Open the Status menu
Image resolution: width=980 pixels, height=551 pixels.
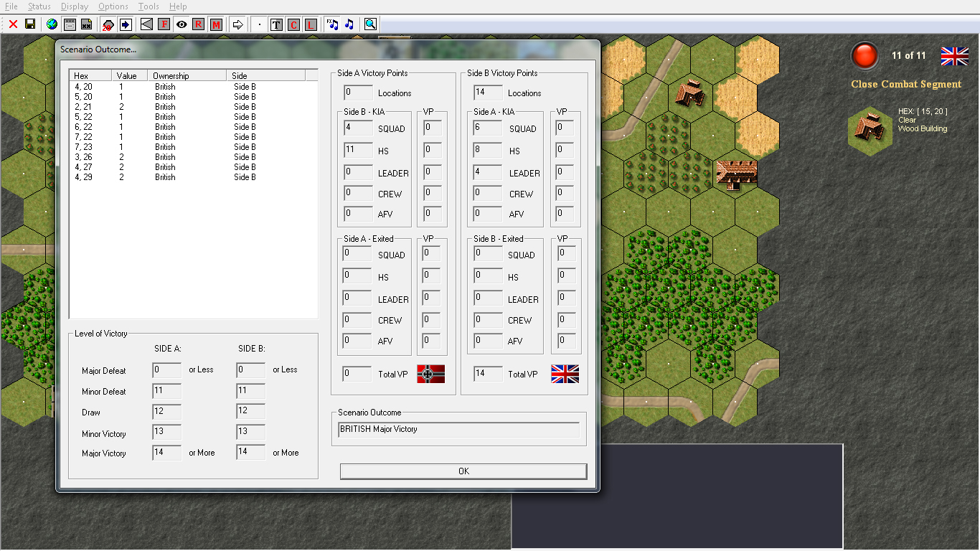coord(39,6)
